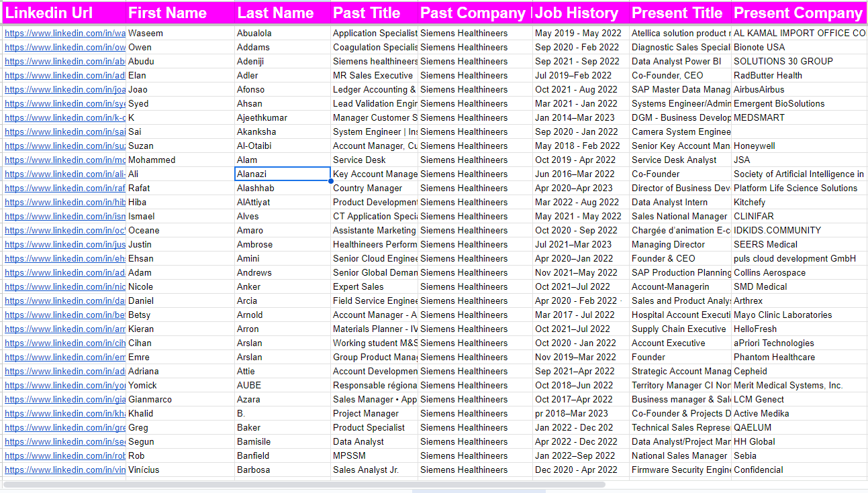Screen dimensions: 868x493
Task: Select the "Country Manager" past title cell
Action: (373, 188)
